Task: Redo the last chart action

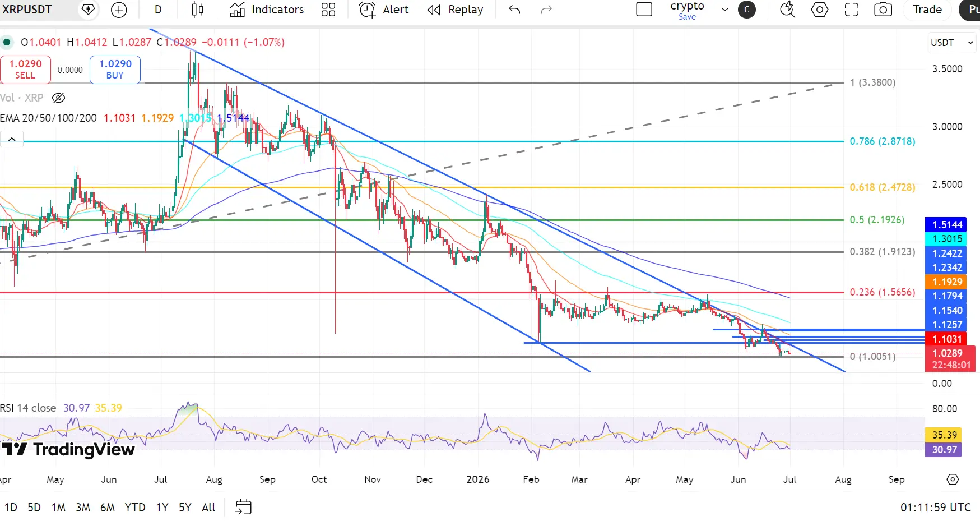Action: (x=546, y=10)
